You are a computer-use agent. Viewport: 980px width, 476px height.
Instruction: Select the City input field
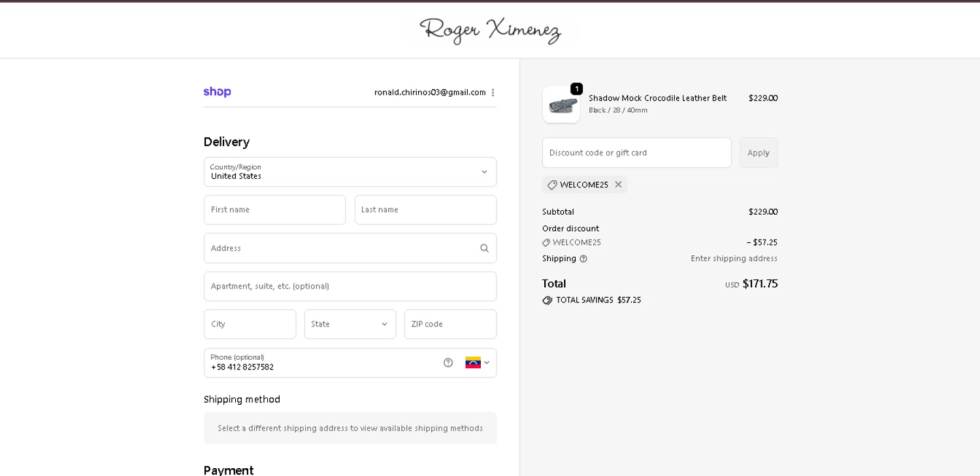click(x=250, y=325)
